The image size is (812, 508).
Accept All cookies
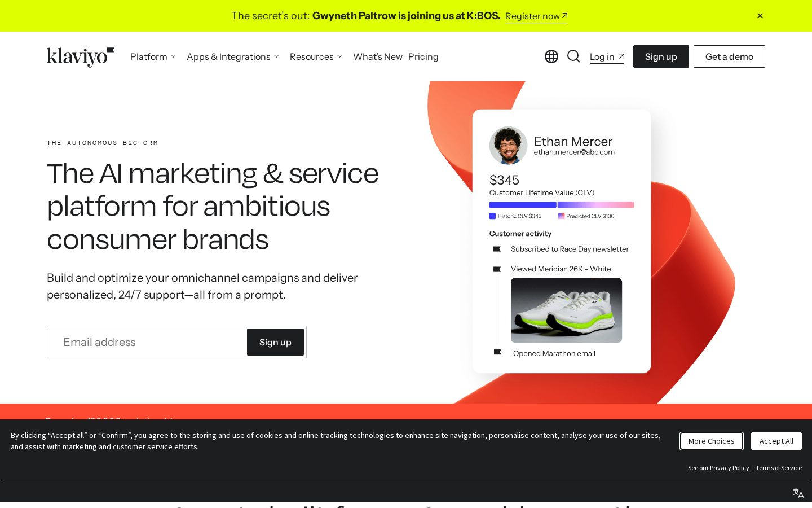click(x=776, y=441)
